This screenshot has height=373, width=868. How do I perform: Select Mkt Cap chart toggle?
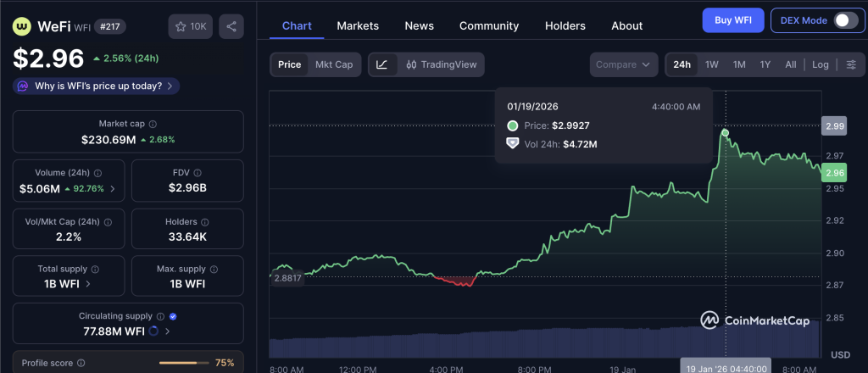click(334, 64)
